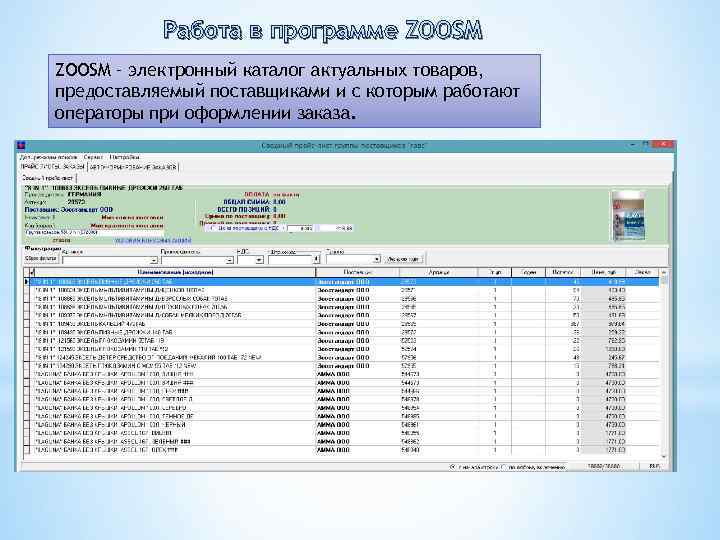Image resolution: width=720 pixels, height=540 pixels.
Task: Select the Сводный прайс-лист sub-tab
Action: pyautogui.click(x=47, y=178)
